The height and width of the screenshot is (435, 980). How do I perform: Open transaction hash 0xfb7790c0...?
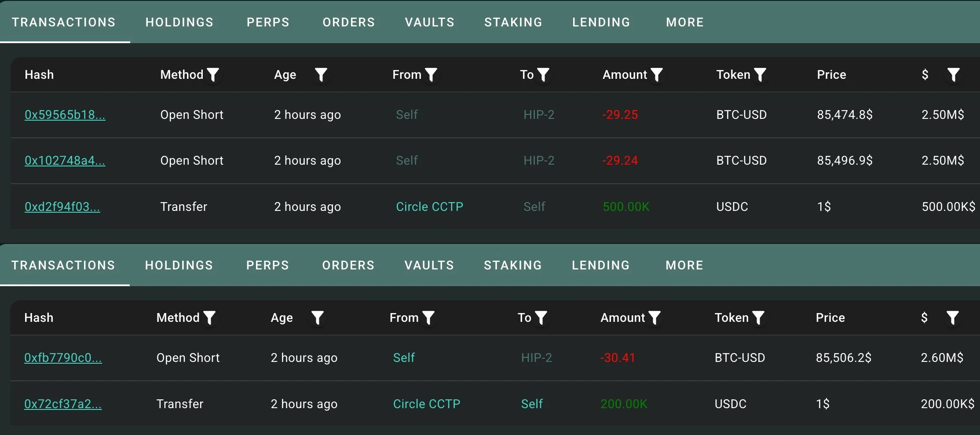63,358
